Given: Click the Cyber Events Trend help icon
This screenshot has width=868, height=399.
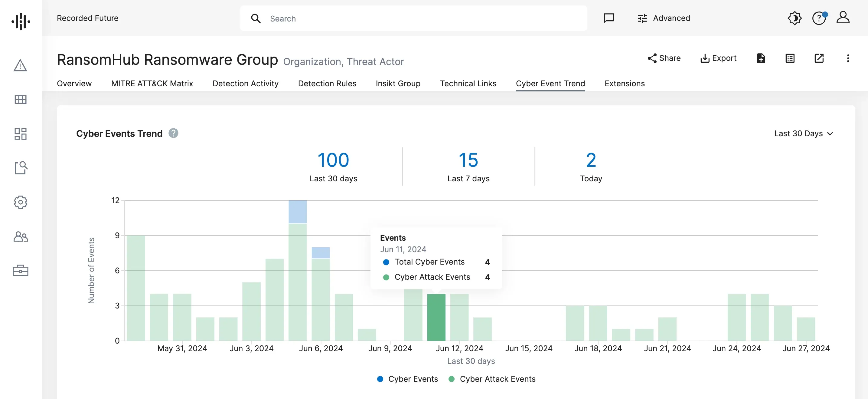Looking at the screenshot, I should click(173, 133).
